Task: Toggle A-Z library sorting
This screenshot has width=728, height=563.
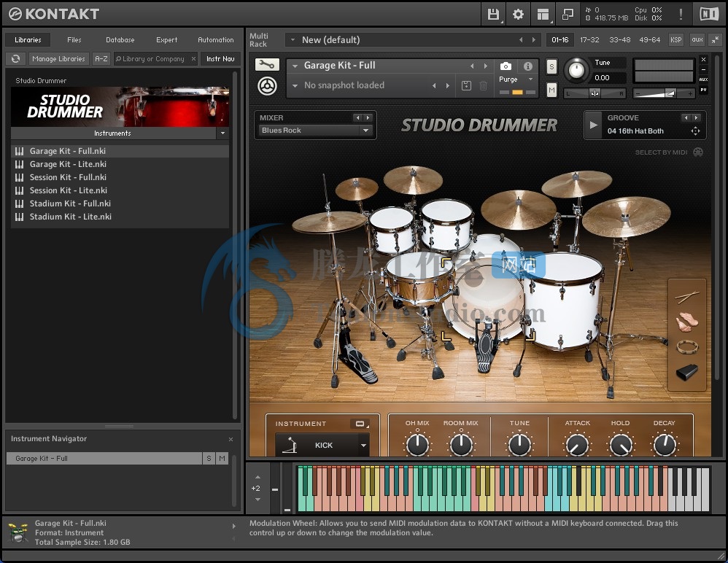Action: tap(101, 59)
